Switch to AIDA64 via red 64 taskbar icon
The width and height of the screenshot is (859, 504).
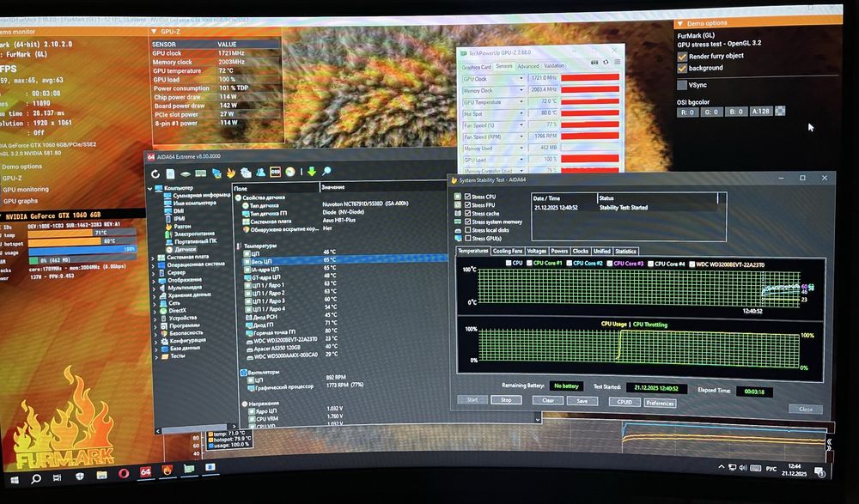(x=145, y=471)
